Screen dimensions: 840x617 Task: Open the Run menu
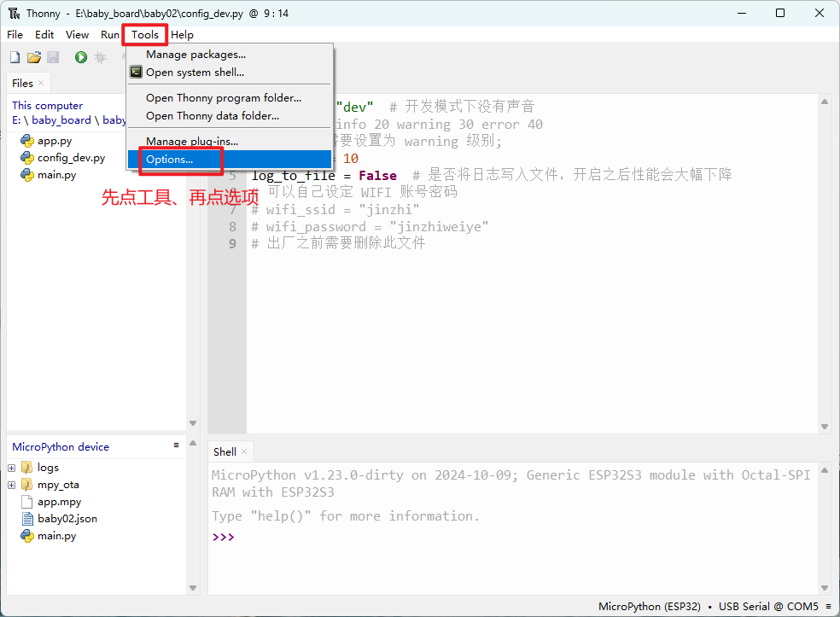pos(110,35)
